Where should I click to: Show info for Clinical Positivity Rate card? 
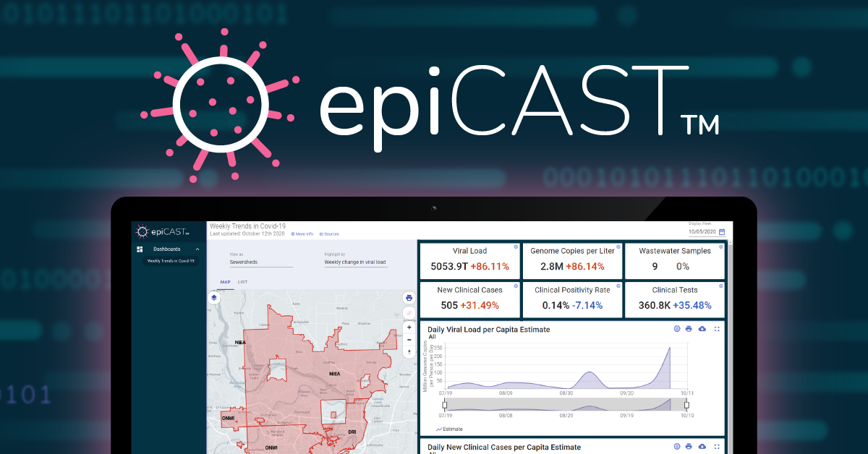click(618, 286)
